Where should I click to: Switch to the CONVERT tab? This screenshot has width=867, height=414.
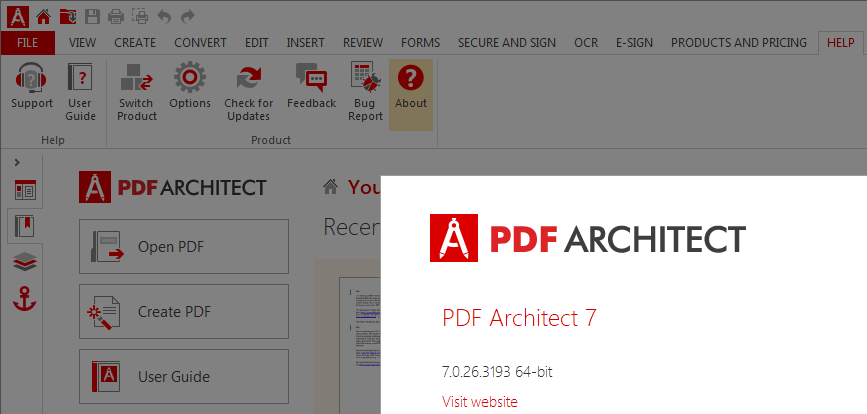(200, 43)
